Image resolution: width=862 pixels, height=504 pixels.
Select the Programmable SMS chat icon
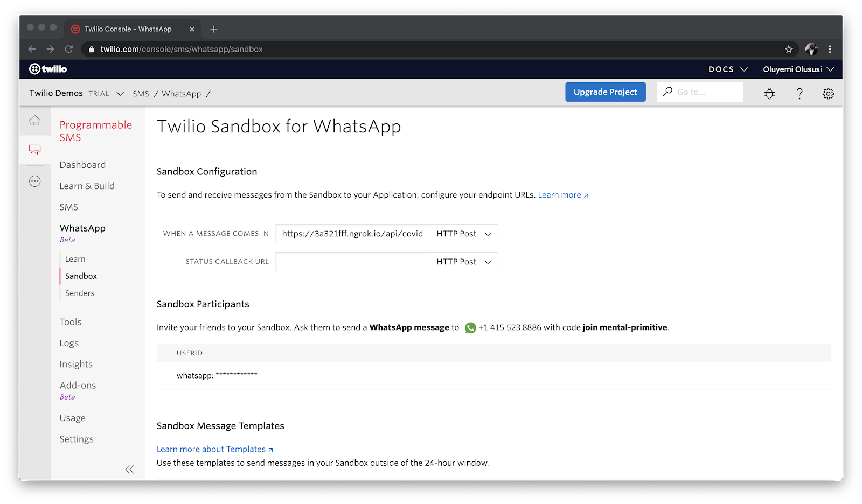35,149
